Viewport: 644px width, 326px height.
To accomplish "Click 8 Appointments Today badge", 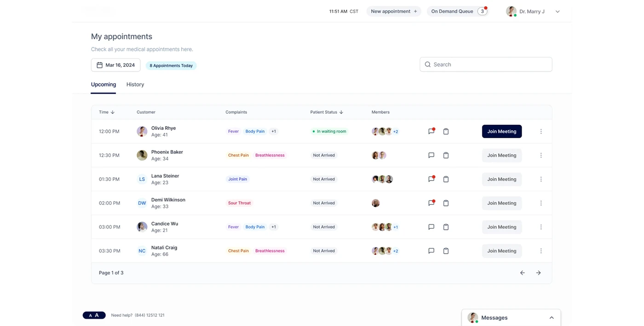I will click(x=171, y=66).
